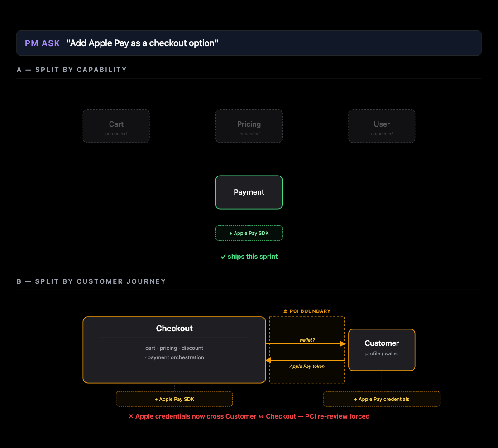Click the red X icon

tap(131, 416)
